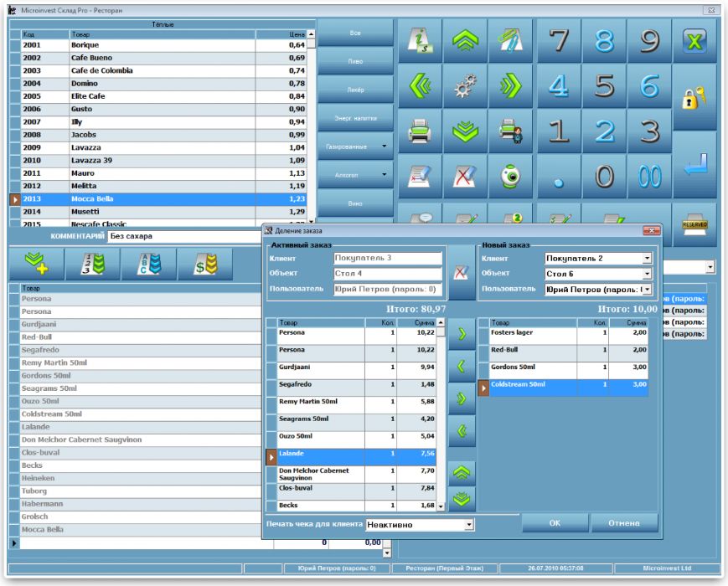Click the dollar sign sort icon
This screenshot has height=586, width=728.
(x=205, y=264)
